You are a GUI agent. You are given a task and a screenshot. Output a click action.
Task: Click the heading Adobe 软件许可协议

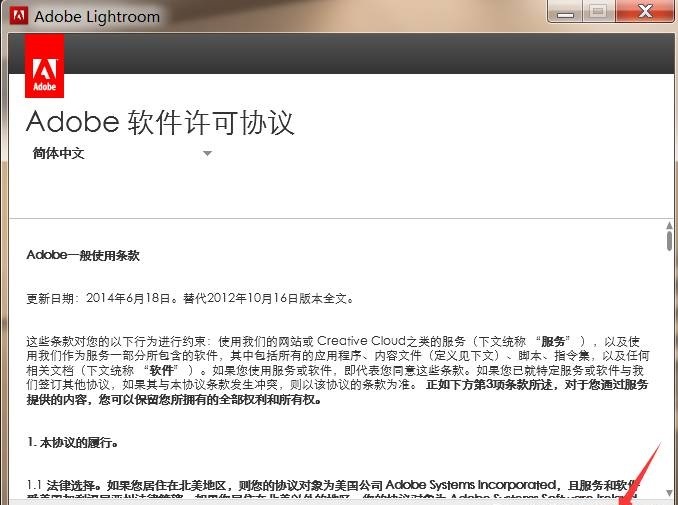[x=160, y=122]
